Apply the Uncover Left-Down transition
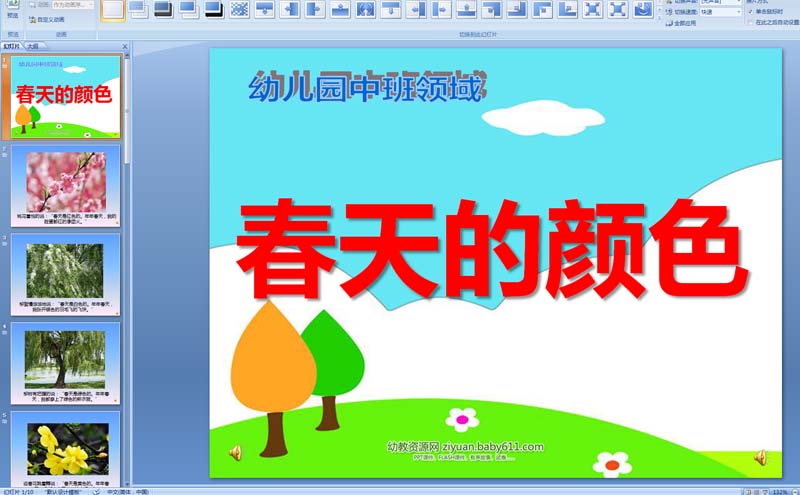This screenshot has height=495, width=800. [x=492, y=9]
